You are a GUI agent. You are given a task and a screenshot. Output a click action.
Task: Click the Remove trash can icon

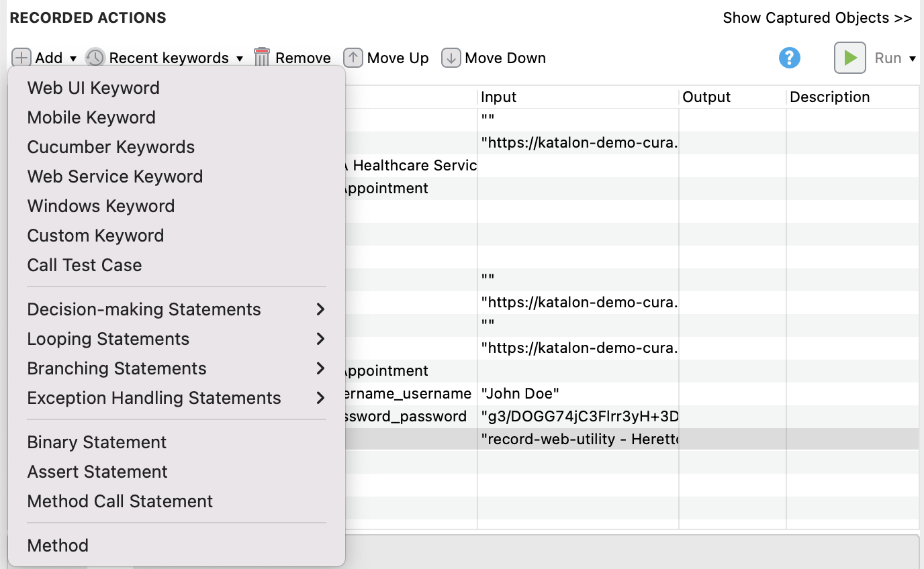coord(262,58)
